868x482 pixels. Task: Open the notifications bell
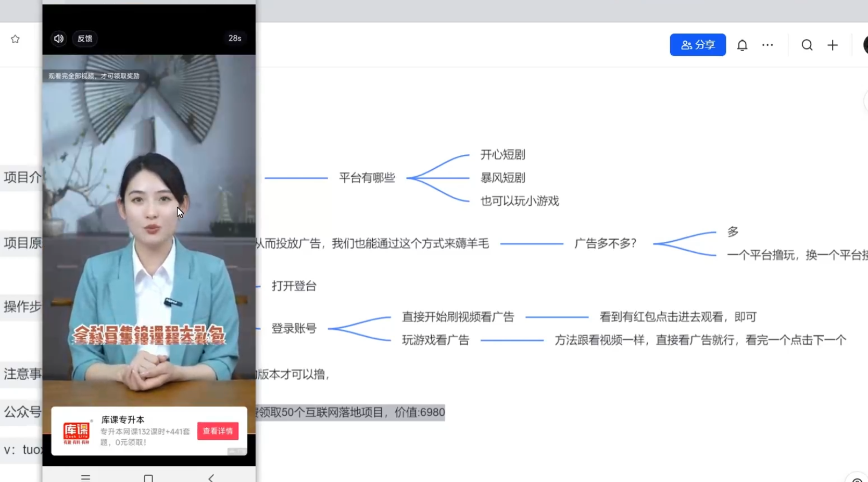pos(742,45)
